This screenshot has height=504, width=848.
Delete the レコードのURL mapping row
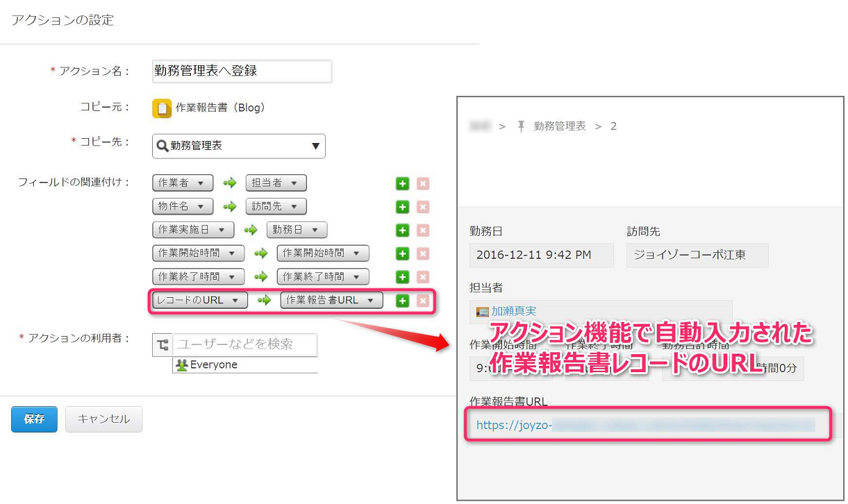coord(423,301)
